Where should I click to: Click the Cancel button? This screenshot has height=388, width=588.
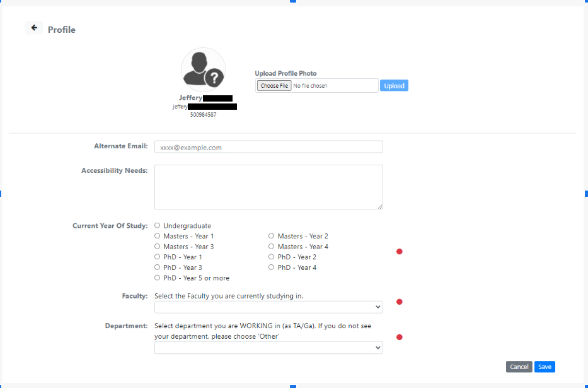(519, 367)
